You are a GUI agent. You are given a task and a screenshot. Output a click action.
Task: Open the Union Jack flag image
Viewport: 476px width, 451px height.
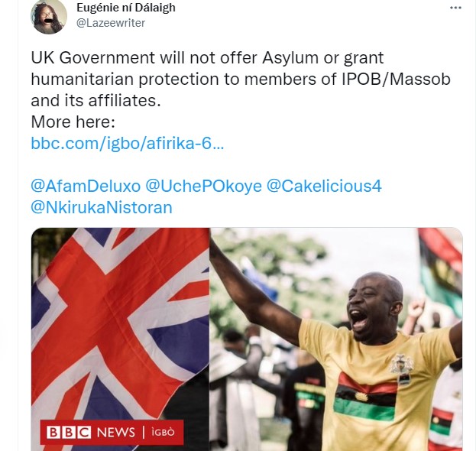121,339
